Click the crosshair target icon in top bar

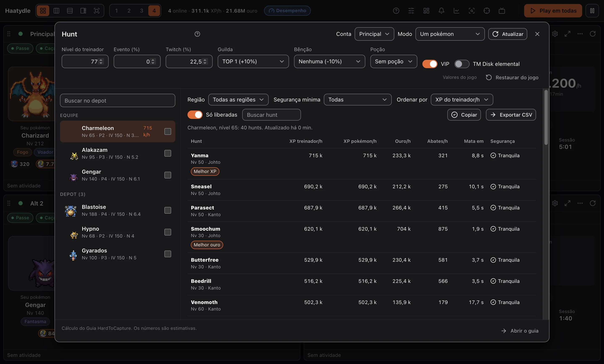point(487,10)
